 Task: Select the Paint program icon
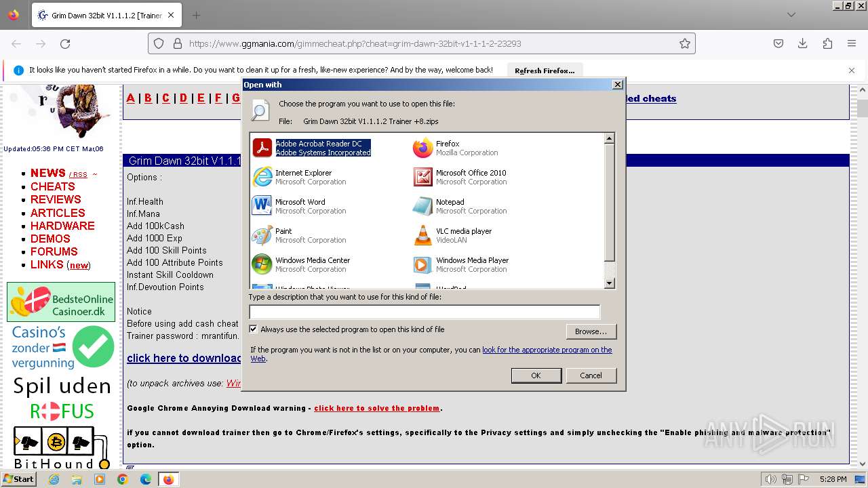click(262, 235)
